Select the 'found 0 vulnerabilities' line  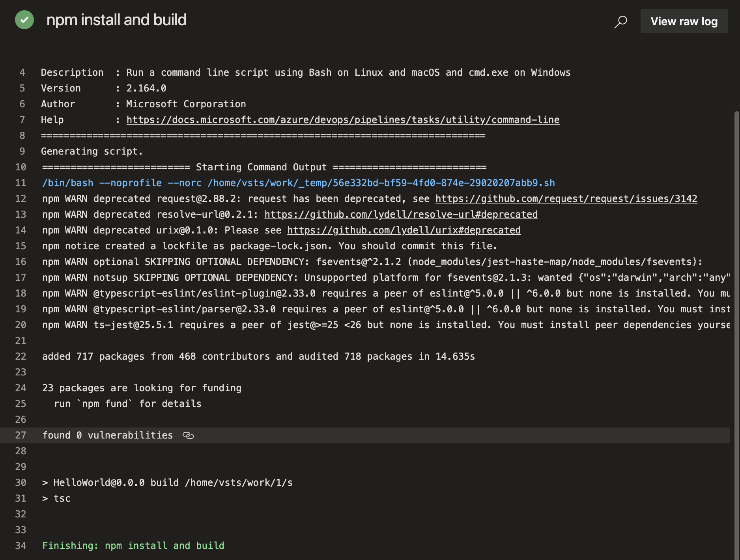pyautogui.click(x=108, y=435)
